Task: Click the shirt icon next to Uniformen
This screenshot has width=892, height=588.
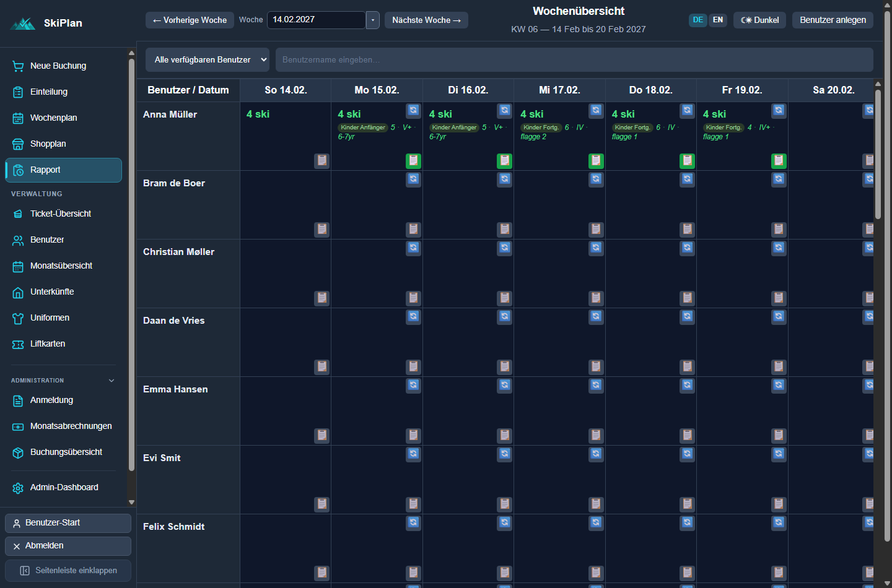Action: [x=18, y=318]
